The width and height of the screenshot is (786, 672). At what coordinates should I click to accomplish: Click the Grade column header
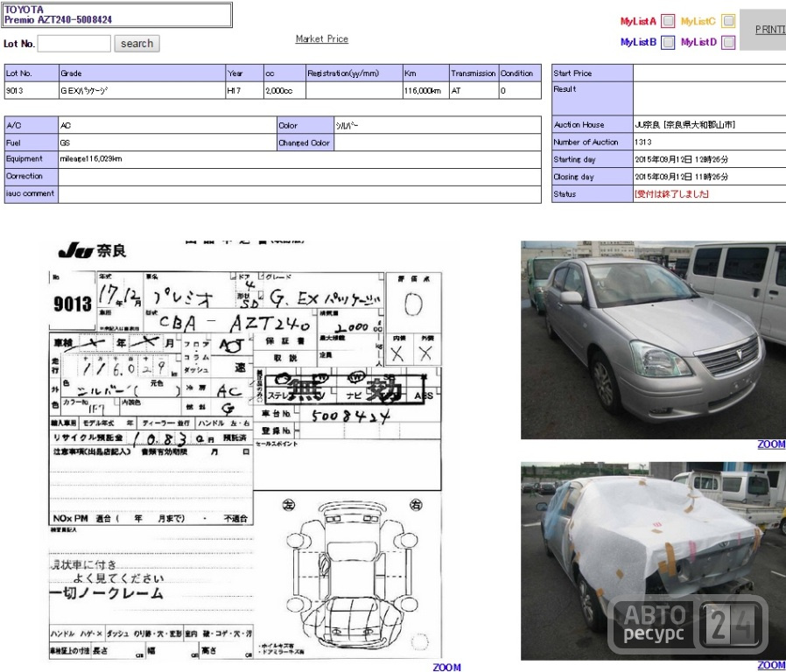click(x=143, y=73)
